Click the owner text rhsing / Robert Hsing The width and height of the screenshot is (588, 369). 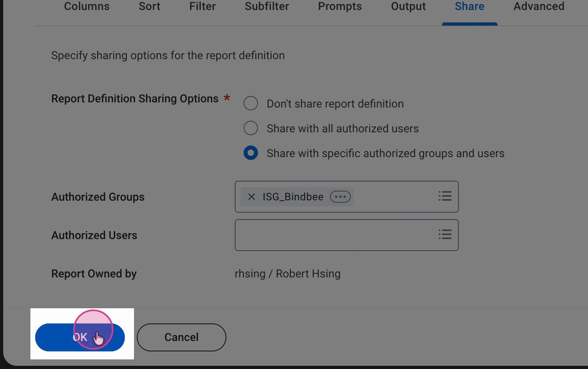point(288,274)
